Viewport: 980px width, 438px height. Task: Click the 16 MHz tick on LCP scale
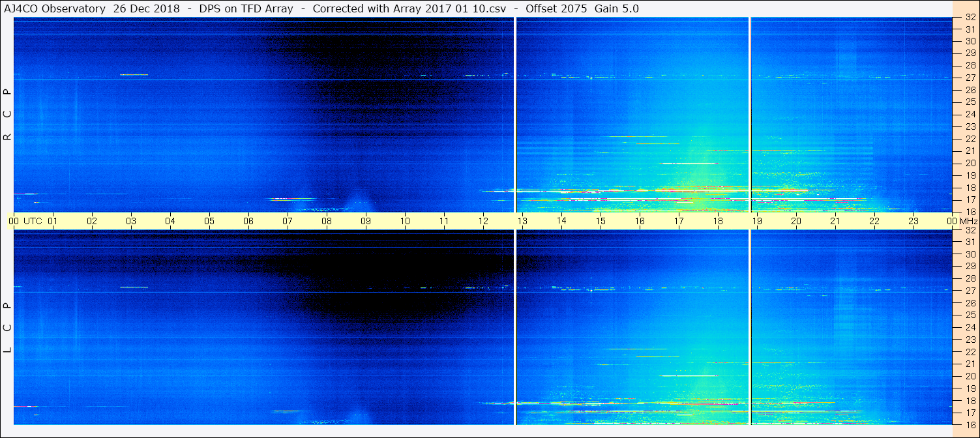tap(970, 424)
